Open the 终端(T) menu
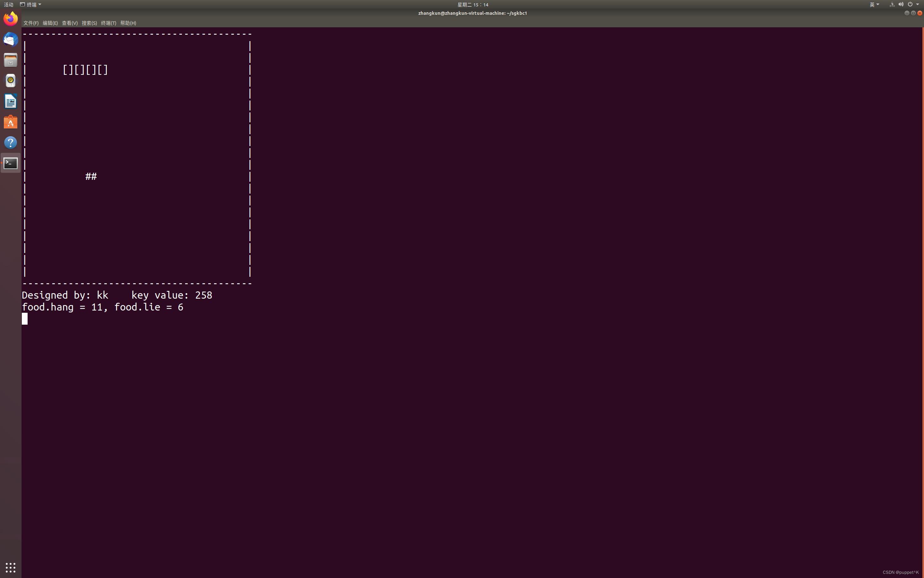The image size is (924, 578). 108,23
